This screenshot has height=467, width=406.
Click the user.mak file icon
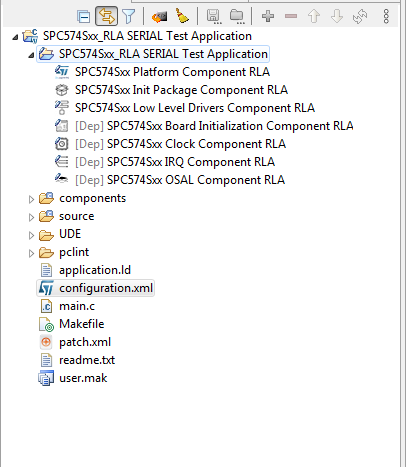point(46,378)
